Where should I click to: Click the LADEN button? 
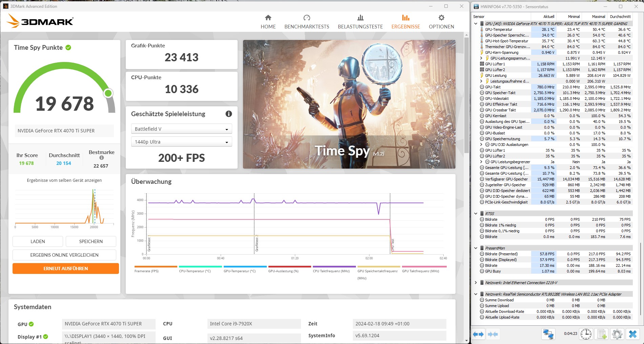click(38, 241)
